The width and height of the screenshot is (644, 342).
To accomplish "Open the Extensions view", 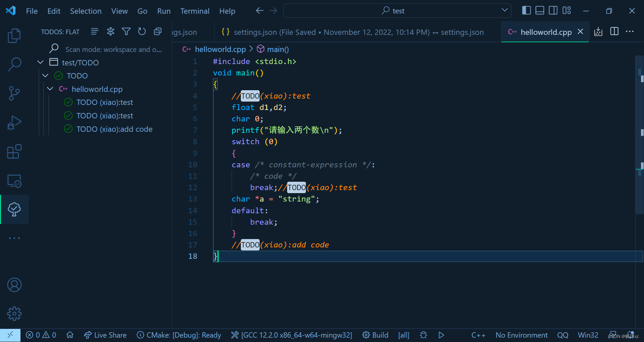I will coord(14,152).
